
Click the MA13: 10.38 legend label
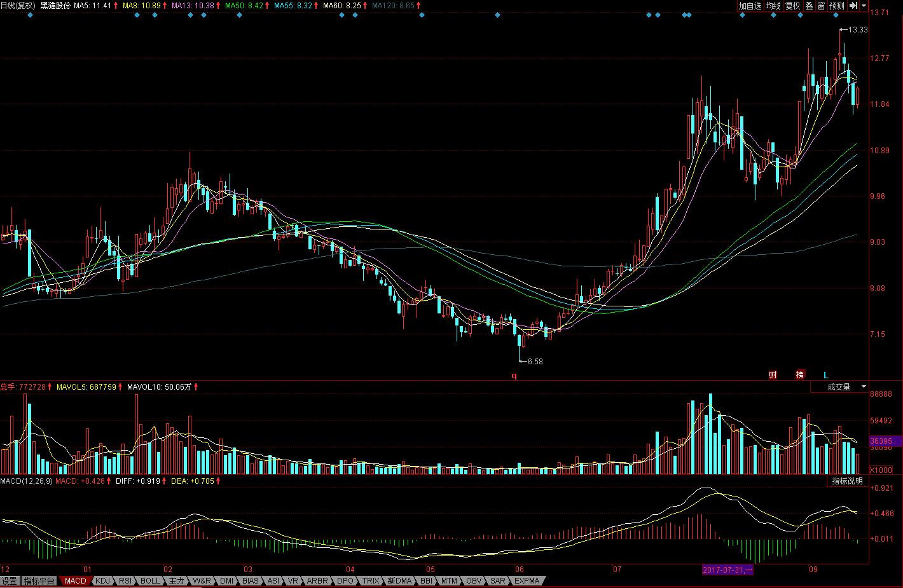(193, 6)
